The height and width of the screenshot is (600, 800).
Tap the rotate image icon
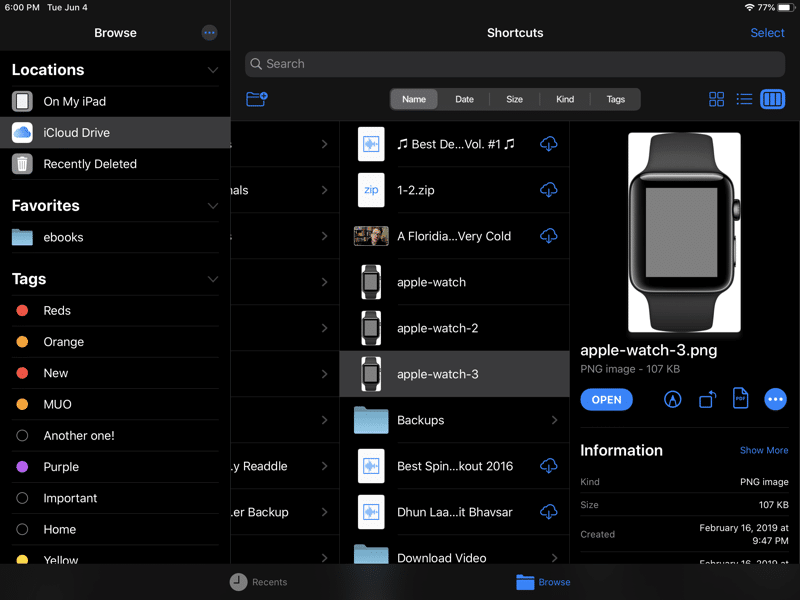tap(707, 399)
